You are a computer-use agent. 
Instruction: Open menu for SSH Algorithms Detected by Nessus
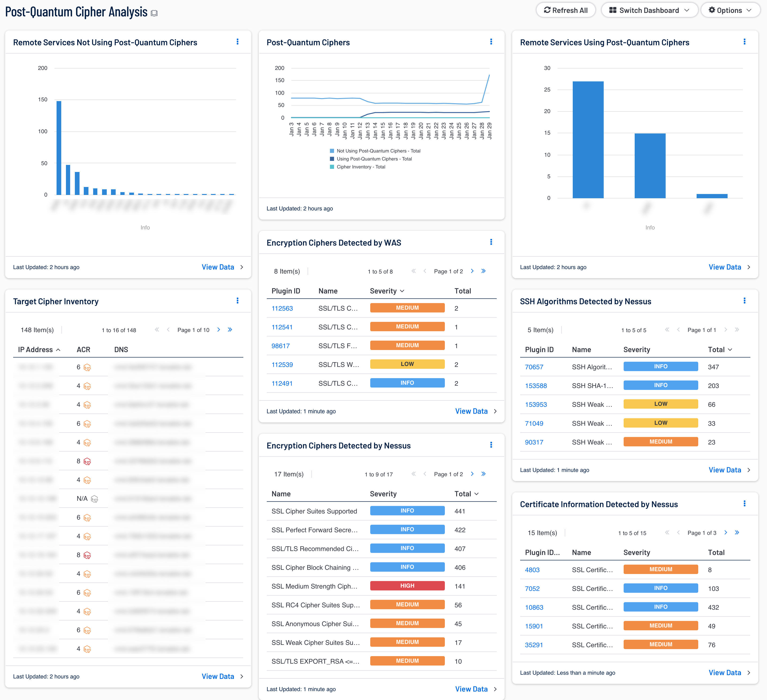[744, 301]
